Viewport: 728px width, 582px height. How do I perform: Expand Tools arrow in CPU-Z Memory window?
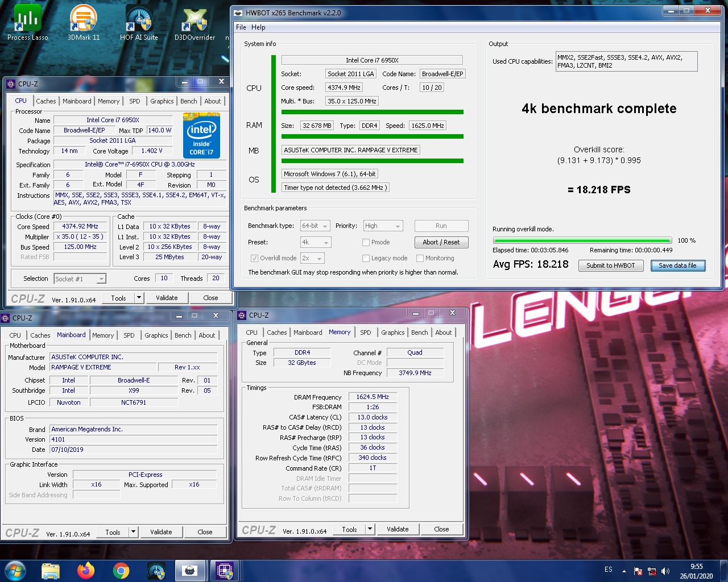370,529
